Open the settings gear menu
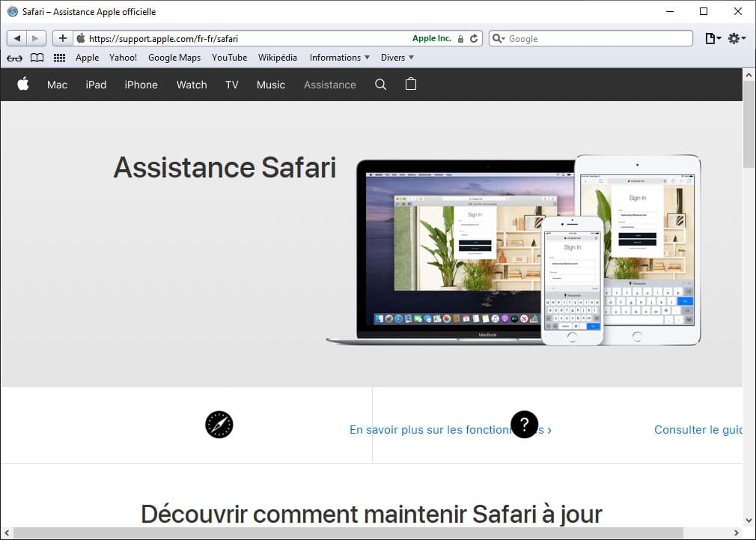The width and height of the screenshot is (756, 540). [737, 39]
